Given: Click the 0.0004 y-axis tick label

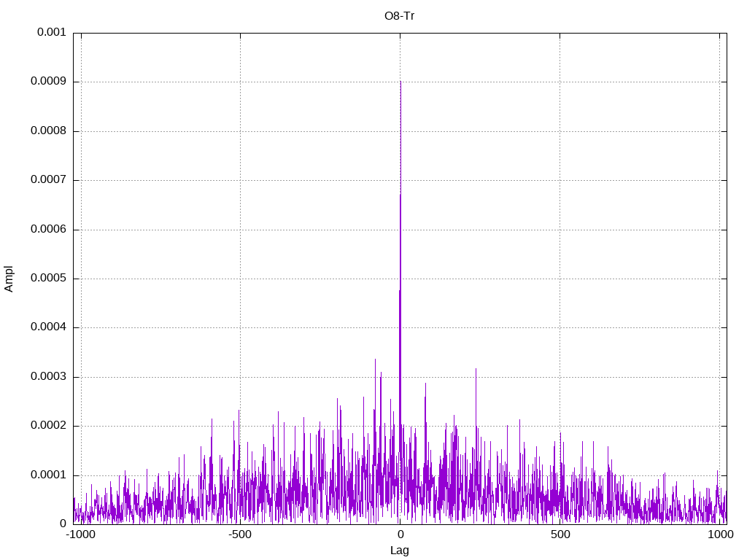Looking at the screenshot, I should click(x=49, y=327).
